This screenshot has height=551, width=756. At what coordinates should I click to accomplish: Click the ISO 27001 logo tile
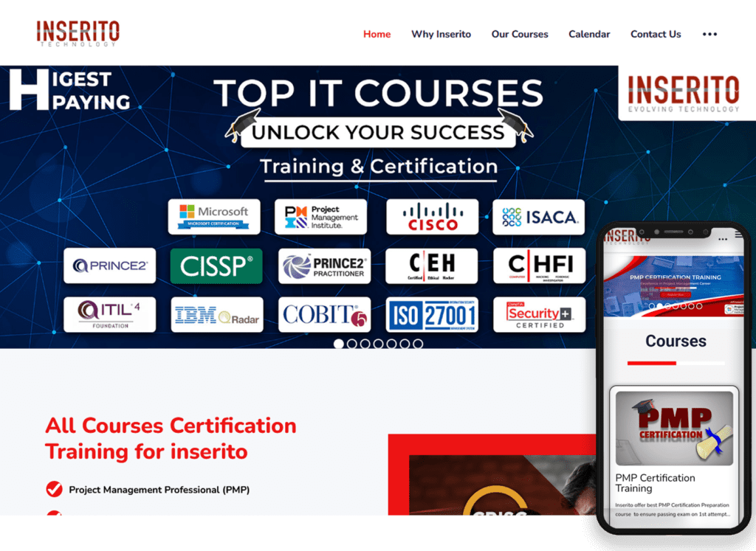click(432, 314)
